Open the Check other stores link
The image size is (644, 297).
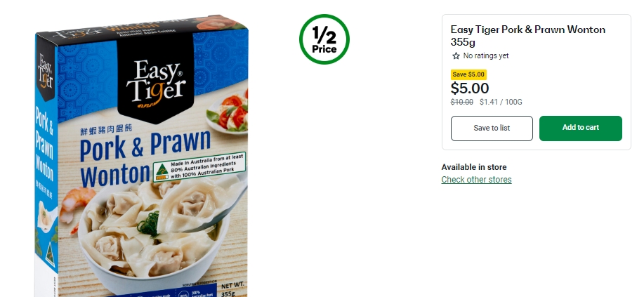pyautogui.click(x=476, y=180)
